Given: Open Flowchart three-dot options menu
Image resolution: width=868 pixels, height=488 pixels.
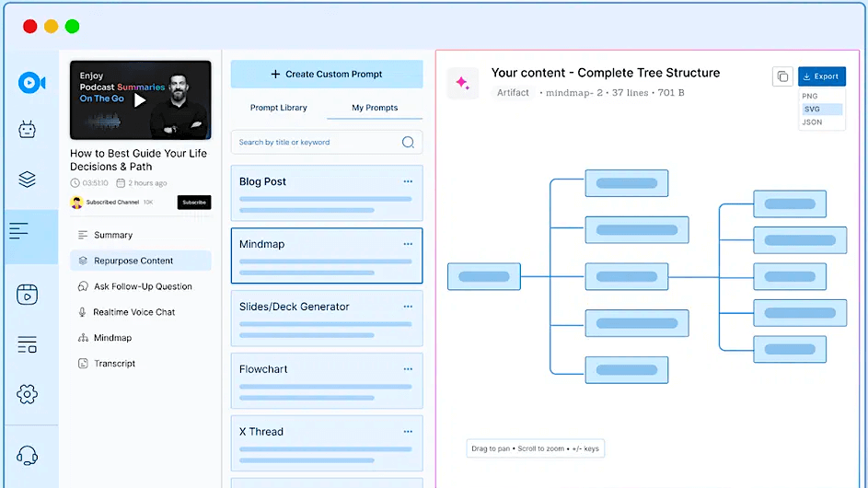Looking at the screenshot, I should point(408,369).
